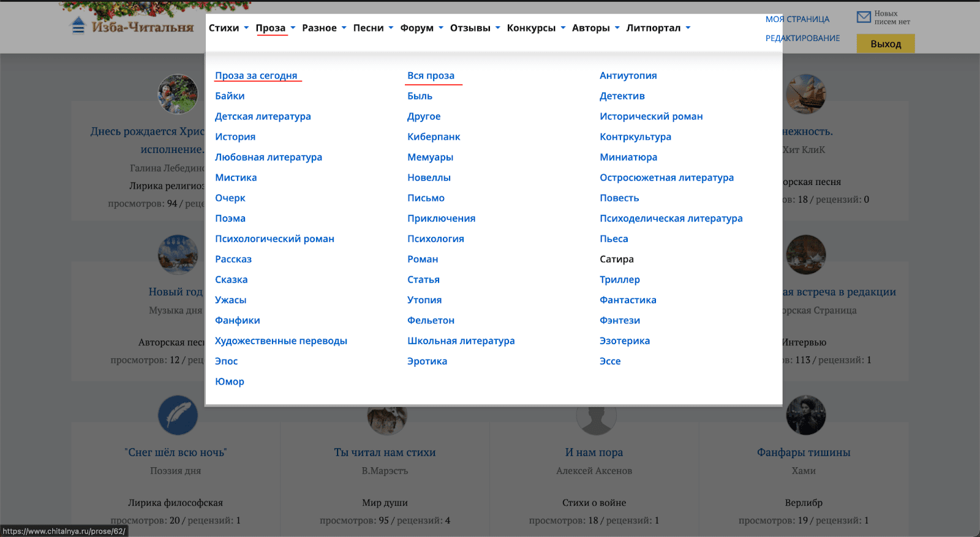Open Исторический роман

click(x=651, y=116)
